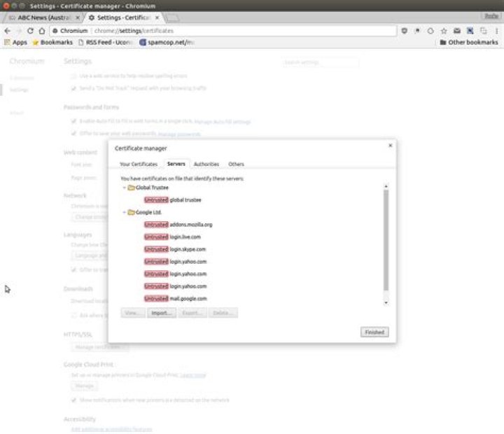Click the shield extension icon in toolbar
The image size is (504, 434).
(405, 31)
